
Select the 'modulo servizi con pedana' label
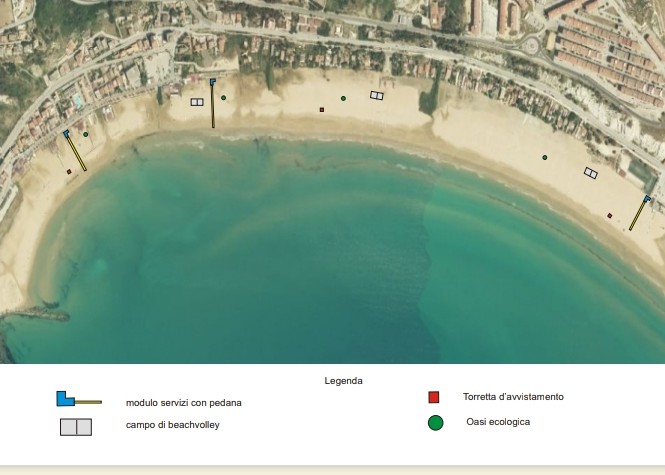click(x=184, y=403)
